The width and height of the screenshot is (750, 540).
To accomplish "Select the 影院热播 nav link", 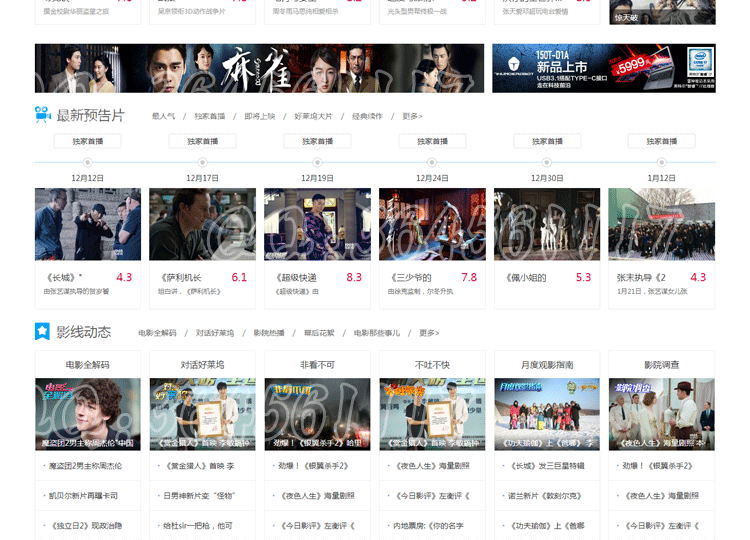I will coord(268,333).
